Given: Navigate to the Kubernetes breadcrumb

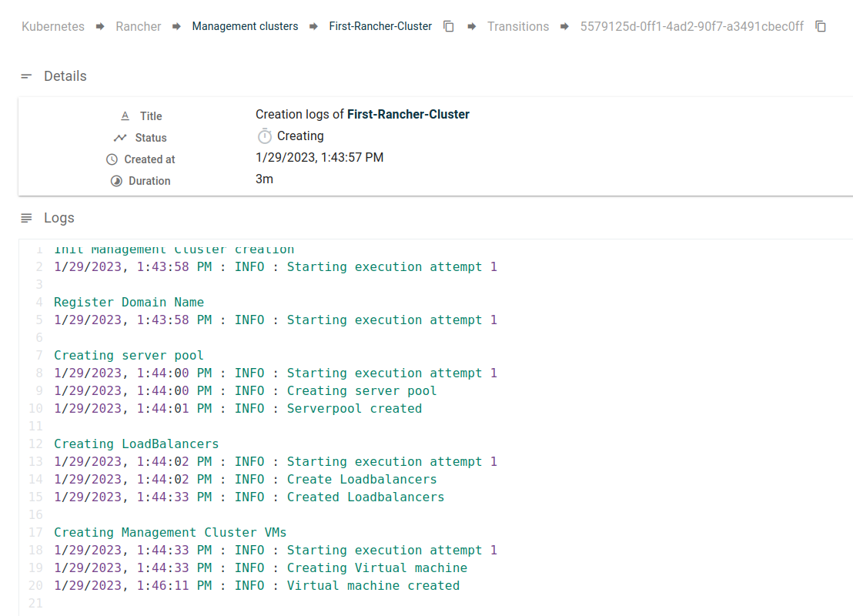Looking at the screenshot, I should tap(52, 25).
